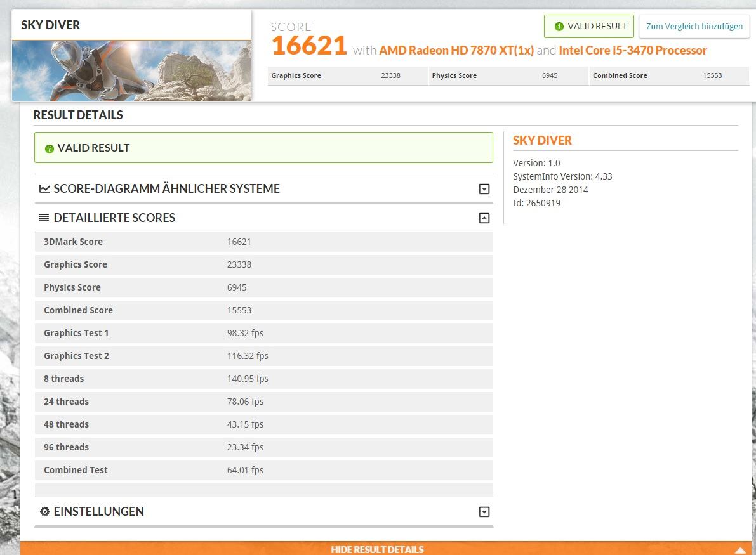Open Intel Core i5-3470 Processor link

click(633, 50)
